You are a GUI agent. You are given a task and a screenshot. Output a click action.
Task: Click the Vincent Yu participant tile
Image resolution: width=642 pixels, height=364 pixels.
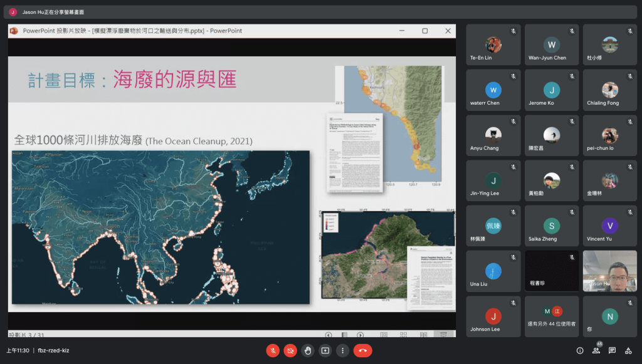[x=609, y=226]
